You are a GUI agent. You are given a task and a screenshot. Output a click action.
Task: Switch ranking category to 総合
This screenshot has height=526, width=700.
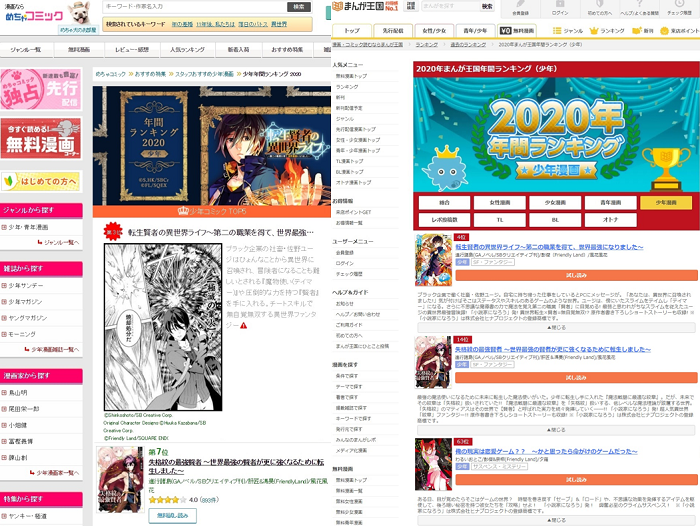[444, 202]
